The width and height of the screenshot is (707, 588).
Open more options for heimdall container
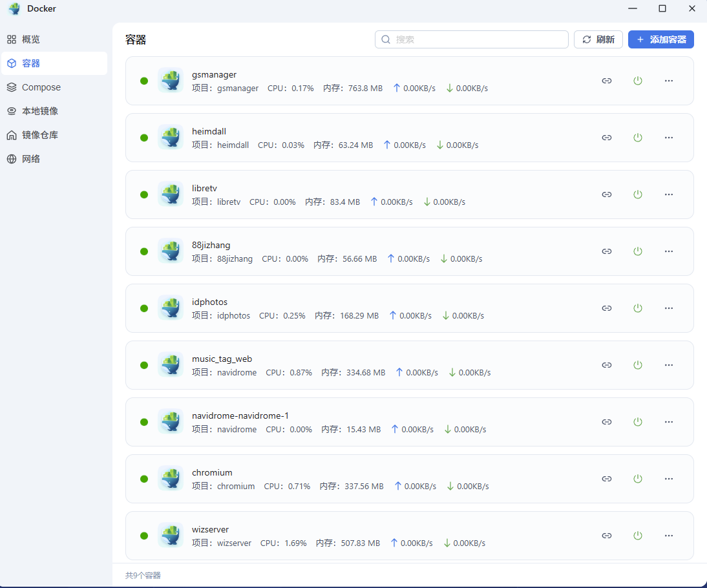coord(669,138)
